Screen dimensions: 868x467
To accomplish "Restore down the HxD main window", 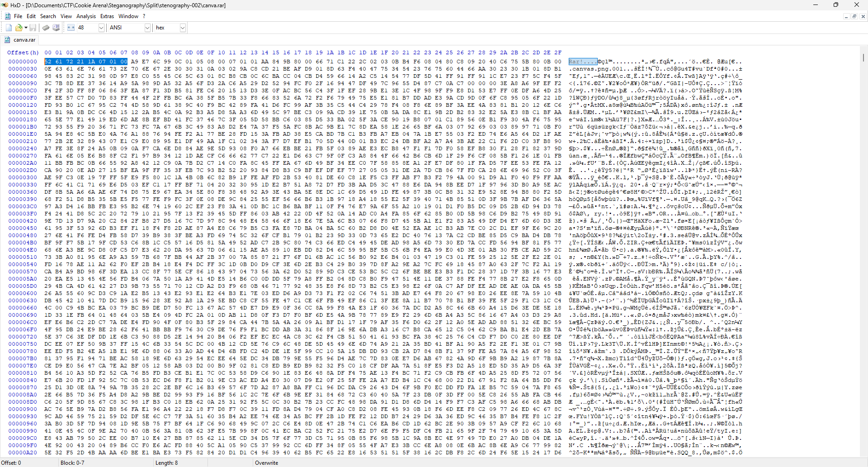I will [836, 5].
